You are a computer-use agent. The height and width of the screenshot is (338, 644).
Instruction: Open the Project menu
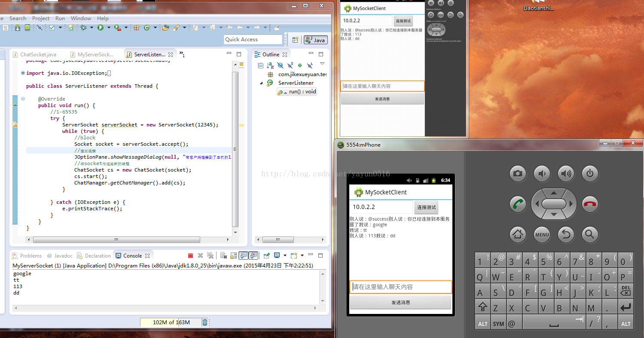(41, 18)
